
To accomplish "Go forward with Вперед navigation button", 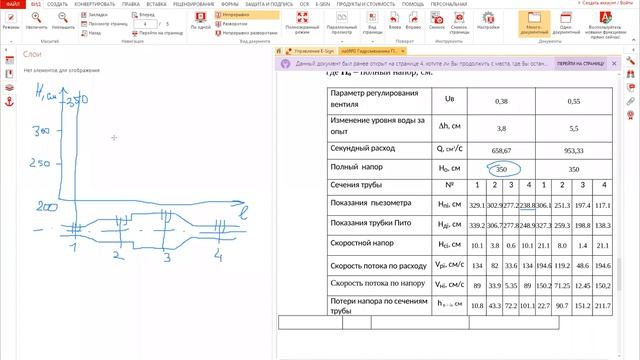I will point(143,15).
